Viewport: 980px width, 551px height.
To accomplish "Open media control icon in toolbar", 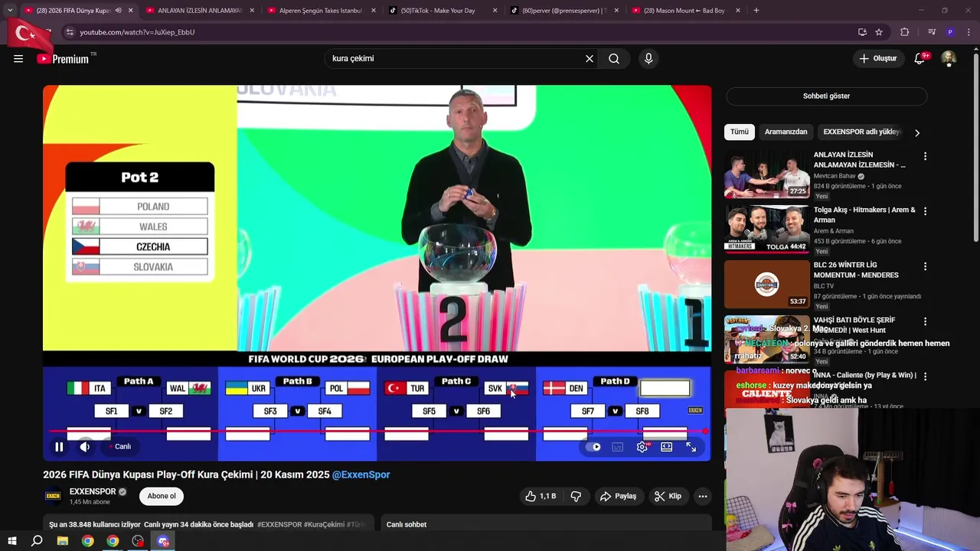I will (x=932, y=32).
